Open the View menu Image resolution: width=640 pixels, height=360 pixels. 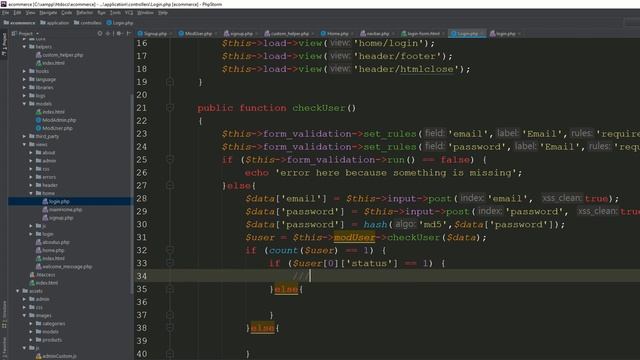[x=30, y=13]
